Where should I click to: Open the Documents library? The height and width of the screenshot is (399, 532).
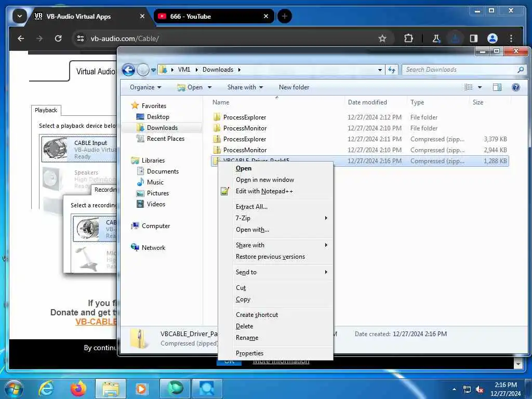(x=157, y=171)
